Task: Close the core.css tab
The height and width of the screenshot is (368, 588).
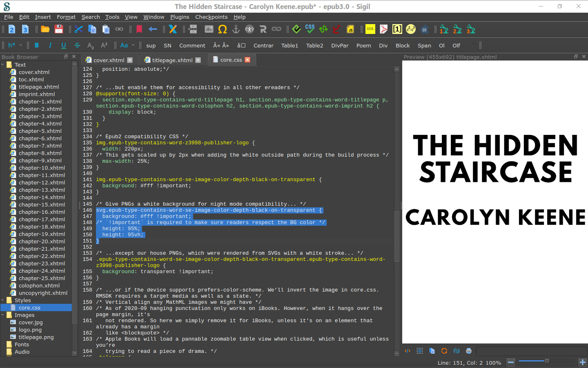Action: click(x=247, y=60)
